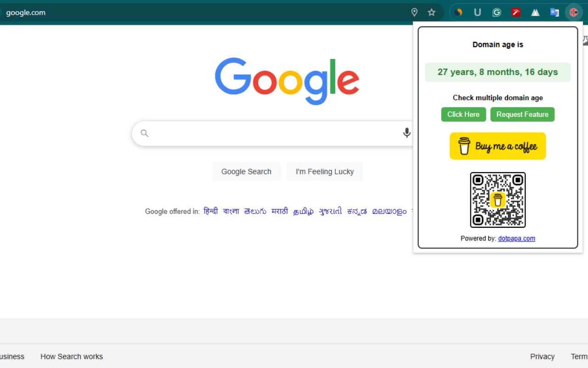Select the '27 years, 8 months, 16 days' text
Viewport: 588px width, 368px height.
click(x=498, y=72)
